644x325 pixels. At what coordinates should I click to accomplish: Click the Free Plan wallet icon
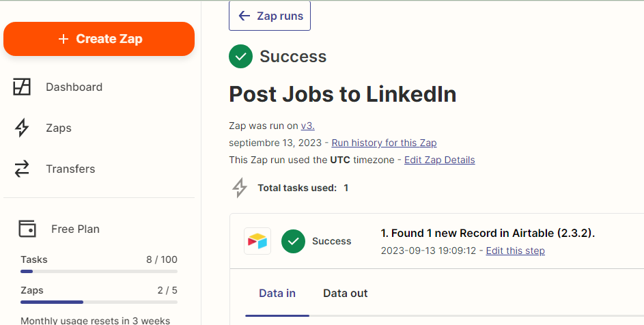27,229
